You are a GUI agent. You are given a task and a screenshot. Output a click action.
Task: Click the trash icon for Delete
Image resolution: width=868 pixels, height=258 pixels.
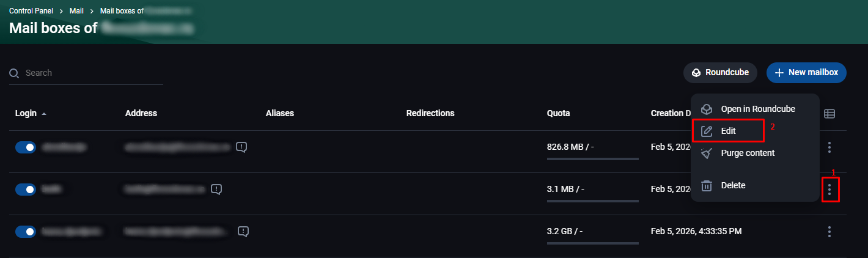coord(707,185)
